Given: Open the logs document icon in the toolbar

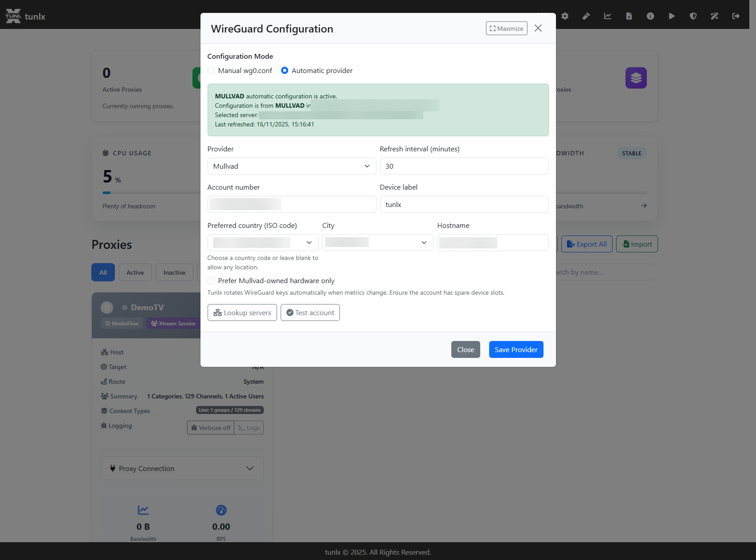Looking at the screenshot, I should click(x=629, y=16).
